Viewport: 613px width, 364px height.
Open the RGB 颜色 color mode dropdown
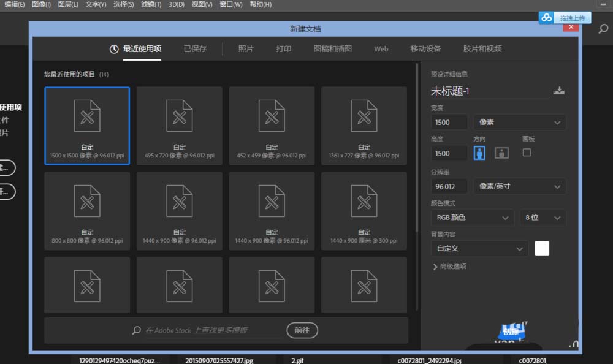point(472,218)
